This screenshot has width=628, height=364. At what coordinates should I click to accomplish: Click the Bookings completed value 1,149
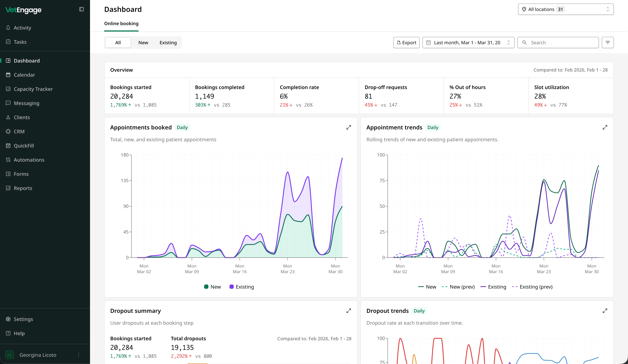(204, 96)
